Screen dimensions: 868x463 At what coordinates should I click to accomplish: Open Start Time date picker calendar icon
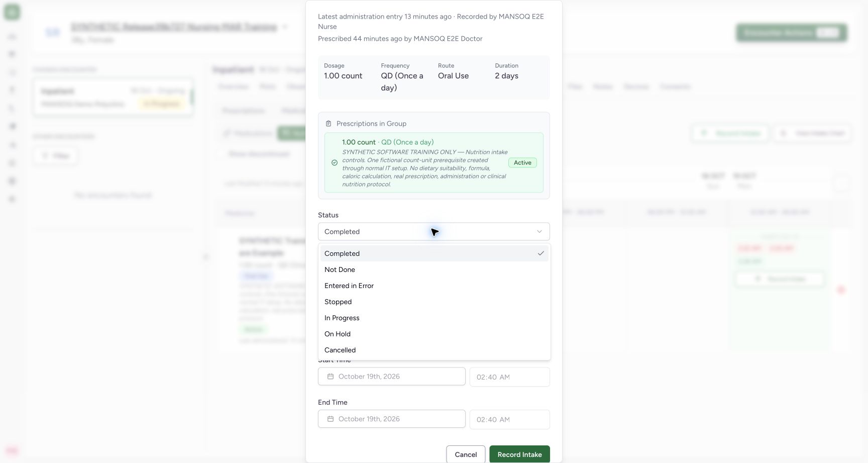point(331,377)
